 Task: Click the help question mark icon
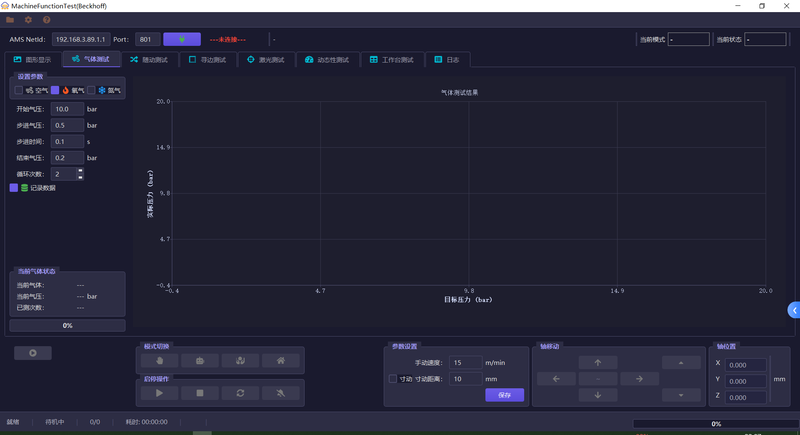[46, 20]
